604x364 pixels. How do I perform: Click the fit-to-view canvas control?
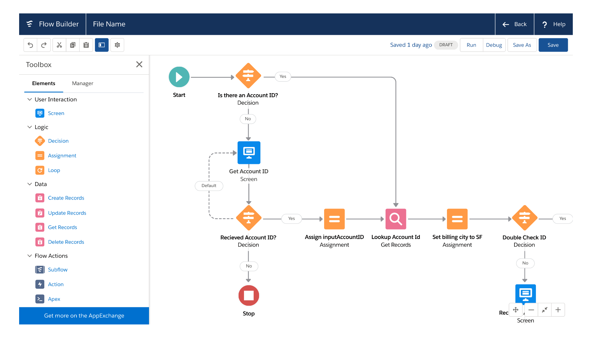(x=545, y=310)
